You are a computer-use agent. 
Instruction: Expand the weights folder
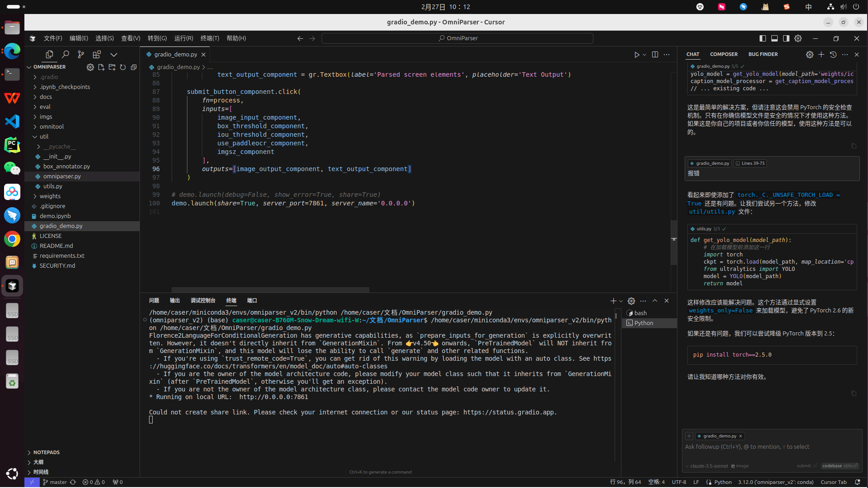[50, 196]
